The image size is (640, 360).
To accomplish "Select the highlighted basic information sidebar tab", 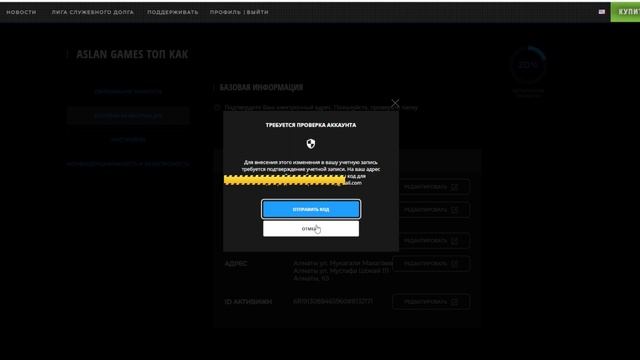I will [128, 116].
